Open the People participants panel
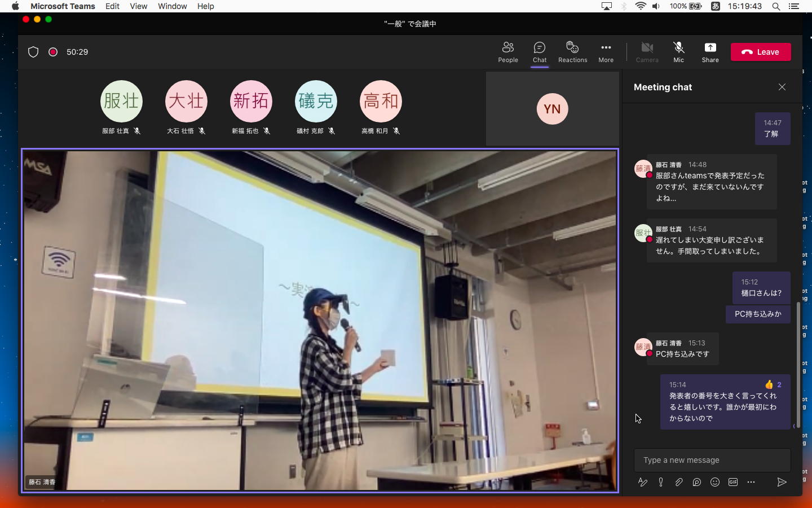 (x=507, y=51)
